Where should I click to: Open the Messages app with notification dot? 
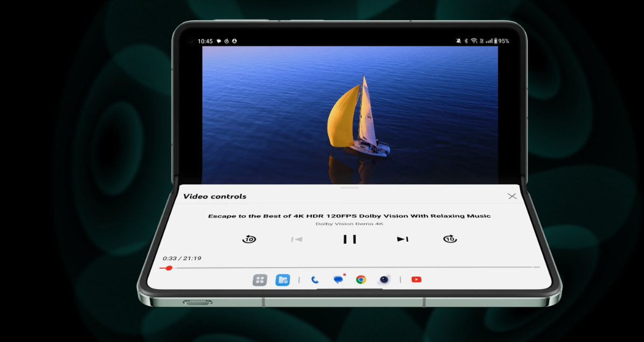[338, 279]
